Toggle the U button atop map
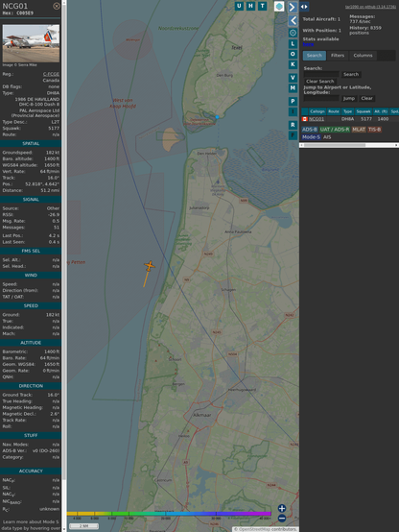Image resolution: width=399 pixels, height=532 pixels. click(239, 6)
